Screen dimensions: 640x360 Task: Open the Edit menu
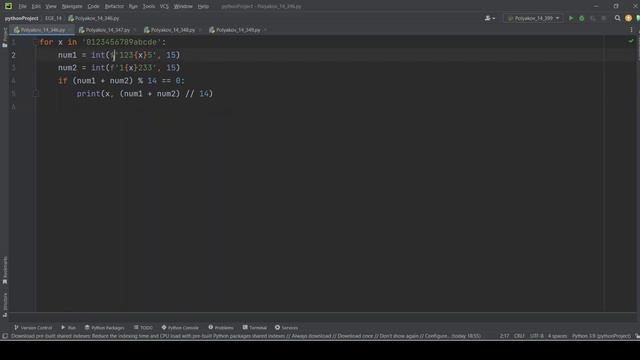click(x=36, y=6)
